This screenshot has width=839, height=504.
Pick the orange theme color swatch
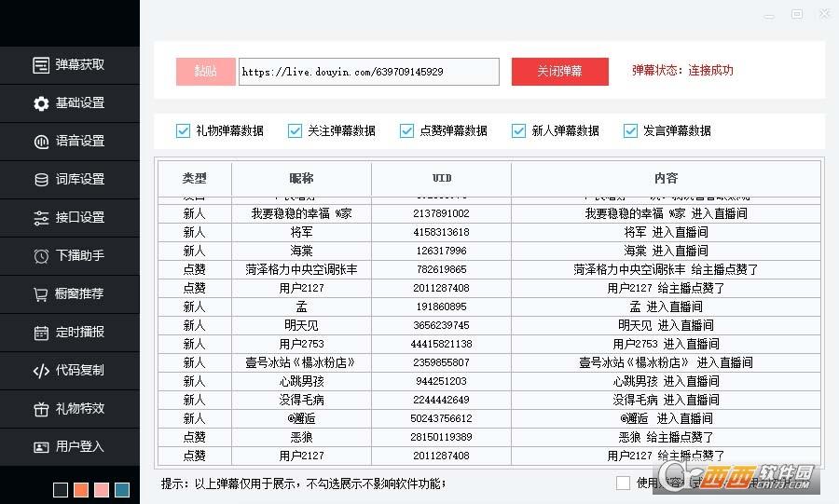[x=81, y=490]
